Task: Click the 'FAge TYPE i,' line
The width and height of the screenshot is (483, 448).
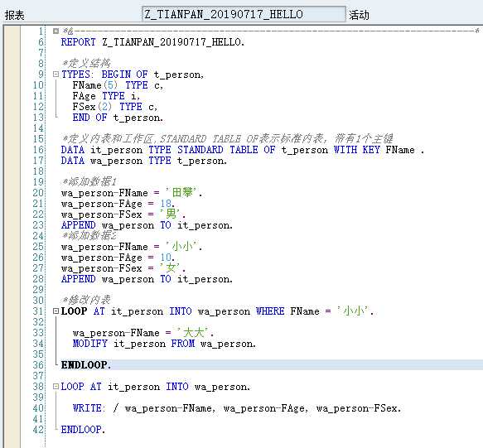Action: 106,96
